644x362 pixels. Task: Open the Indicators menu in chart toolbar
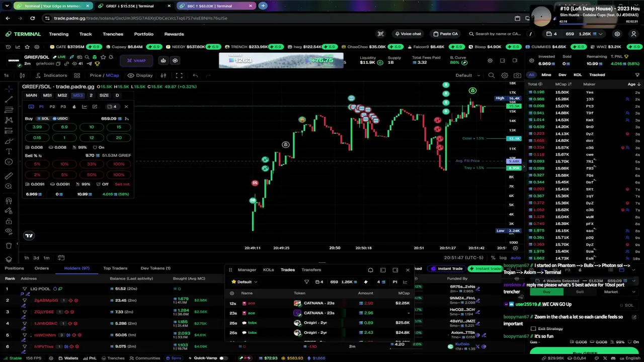click(x=51, y=75)
